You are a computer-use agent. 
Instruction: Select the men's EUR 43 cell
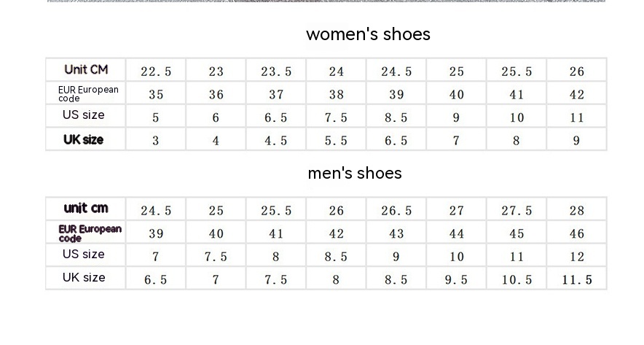[x=396, y=234]
